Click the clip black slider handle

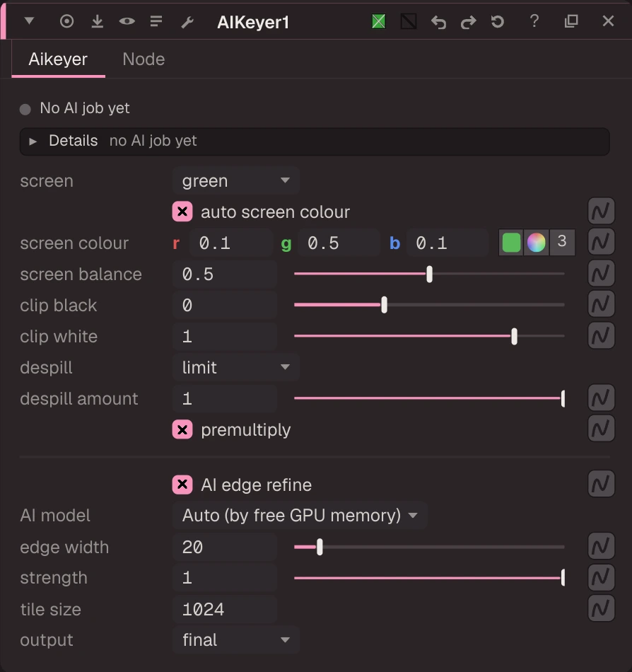[x=384, y=305]
